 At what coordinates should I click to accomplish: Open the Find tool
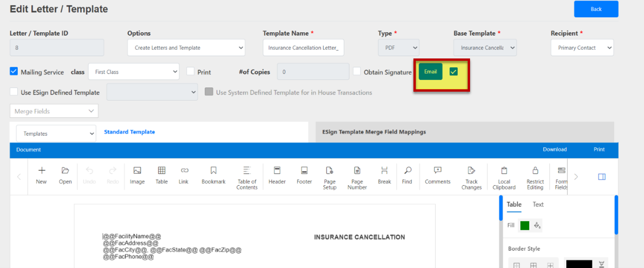[x=407, y=176]
